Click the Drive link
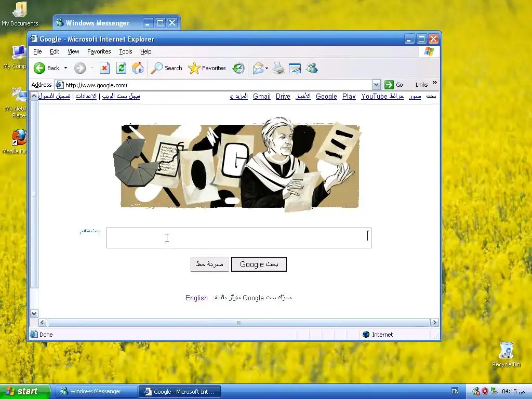 (x=283, y=96)
